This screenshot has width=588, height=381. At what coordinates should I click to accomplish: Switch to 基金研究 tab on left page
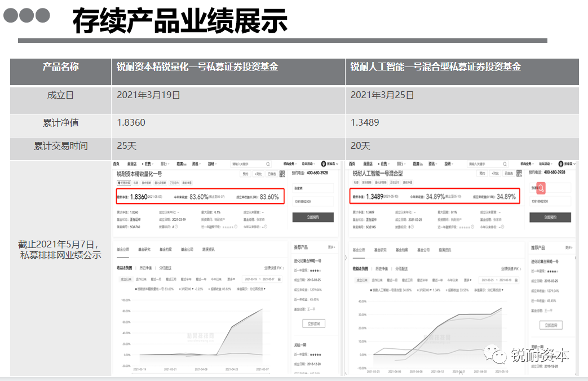144,249
